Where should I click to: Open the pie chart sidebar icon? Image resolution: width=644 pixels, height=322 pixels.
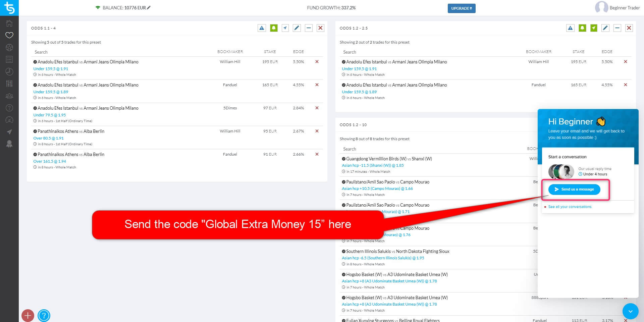pos(9,71)
